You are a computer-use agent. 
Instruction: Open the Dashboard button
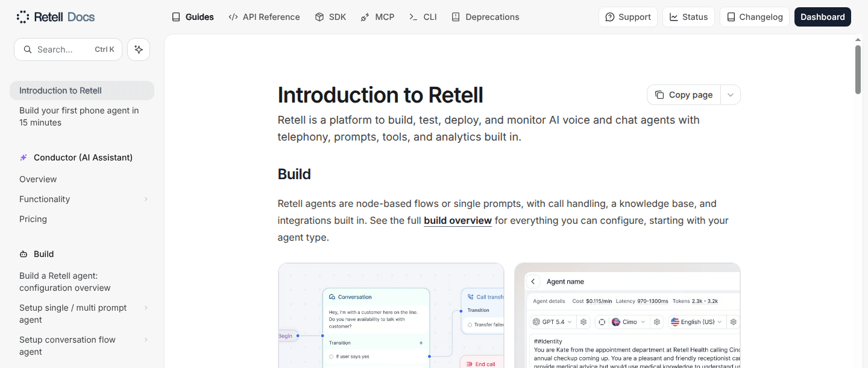click(823, 17)
